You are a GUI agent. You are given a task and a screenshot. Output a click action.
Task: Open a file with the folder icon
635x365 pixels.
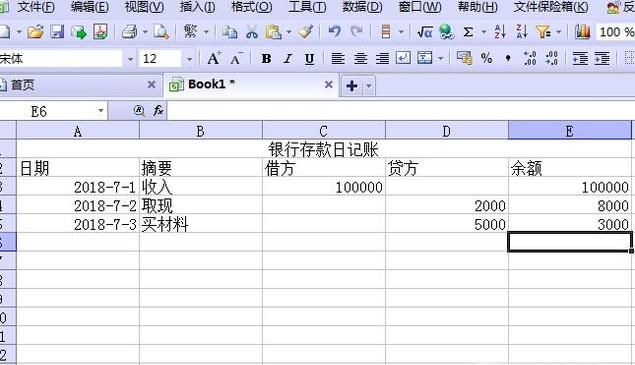click(35, 32)
